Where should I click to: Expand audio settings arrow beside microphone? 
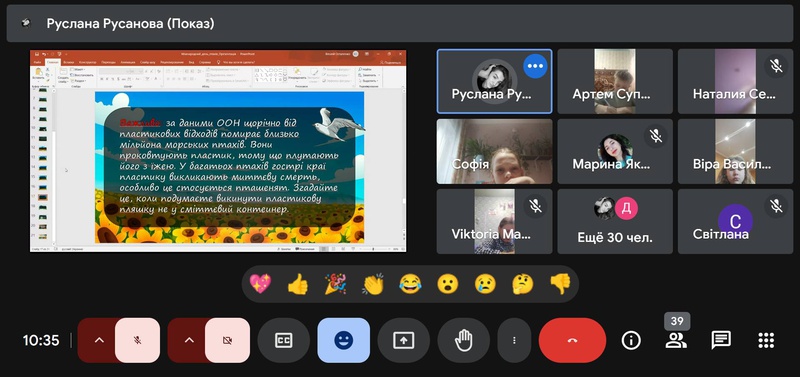coord(99,340)
